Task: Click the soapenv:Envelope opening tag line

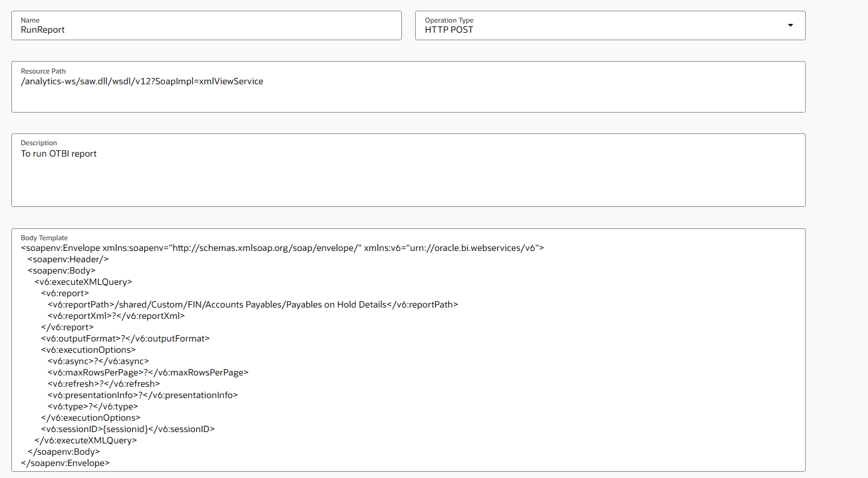Action: pos(282,248)
